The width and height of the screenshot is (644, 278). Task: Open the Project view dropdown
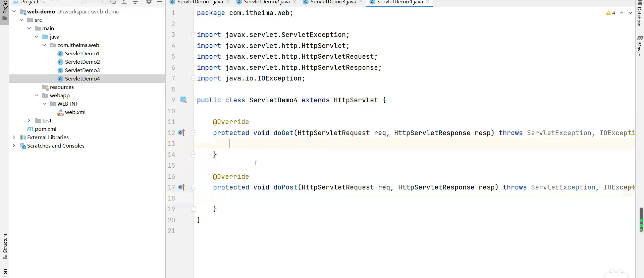[x=44, y=2]
